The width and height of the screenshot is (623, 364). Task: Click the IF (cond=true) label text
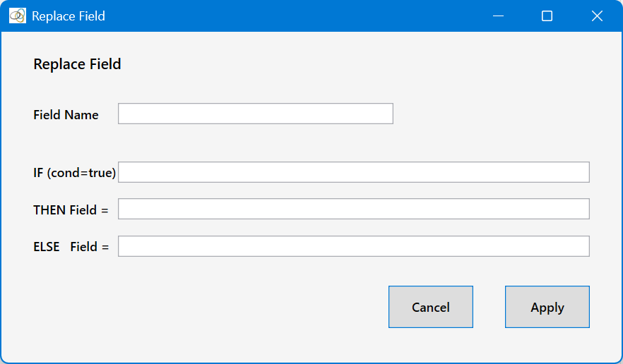(75, 173)
